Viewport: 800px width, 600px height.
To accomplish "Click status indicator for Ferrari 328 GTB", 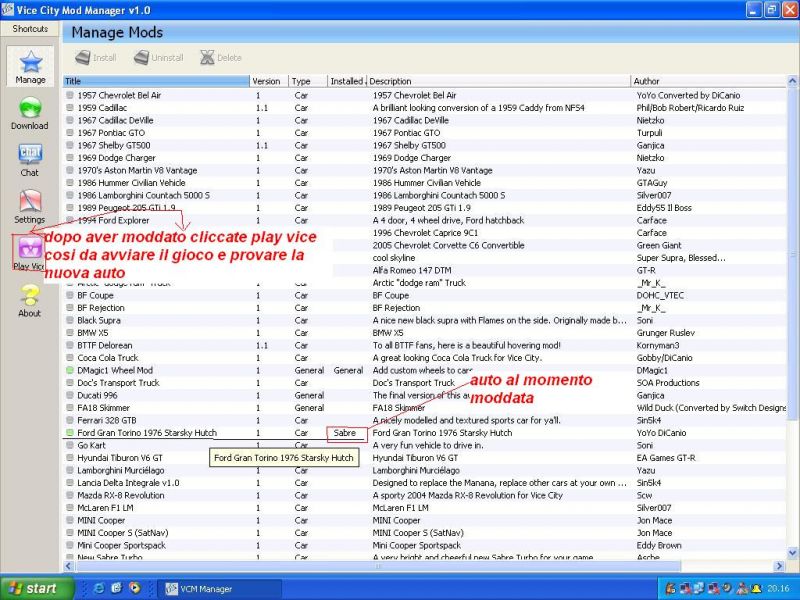I will tap(70, 420).
